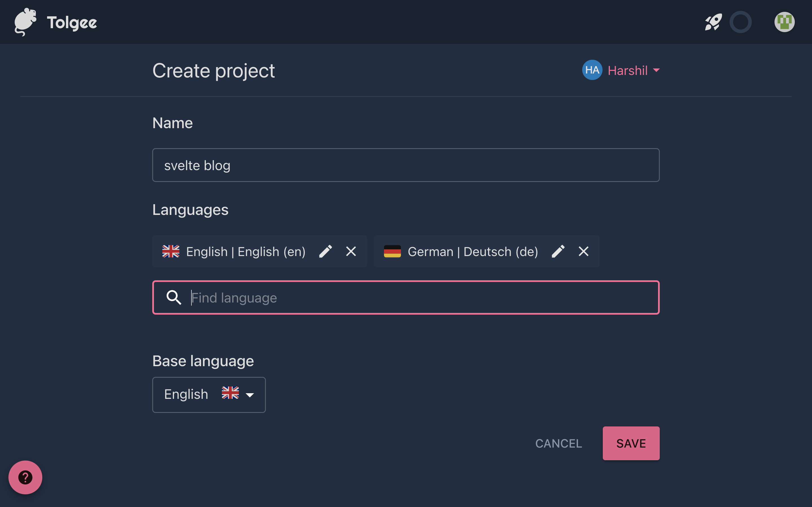The height and width of the screenshot is (507, 812).
Task: Remove German from selected languages
Action: (583, 252)
